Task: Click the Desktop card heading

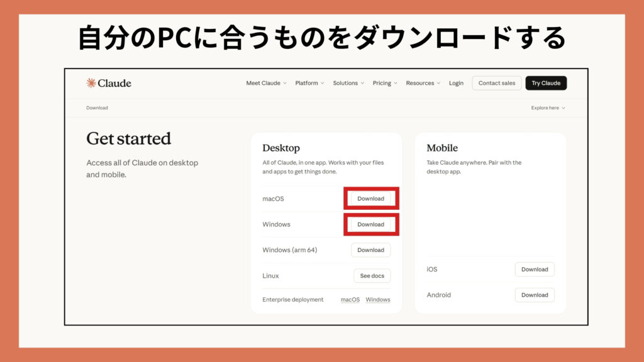Action: point(281,148)
